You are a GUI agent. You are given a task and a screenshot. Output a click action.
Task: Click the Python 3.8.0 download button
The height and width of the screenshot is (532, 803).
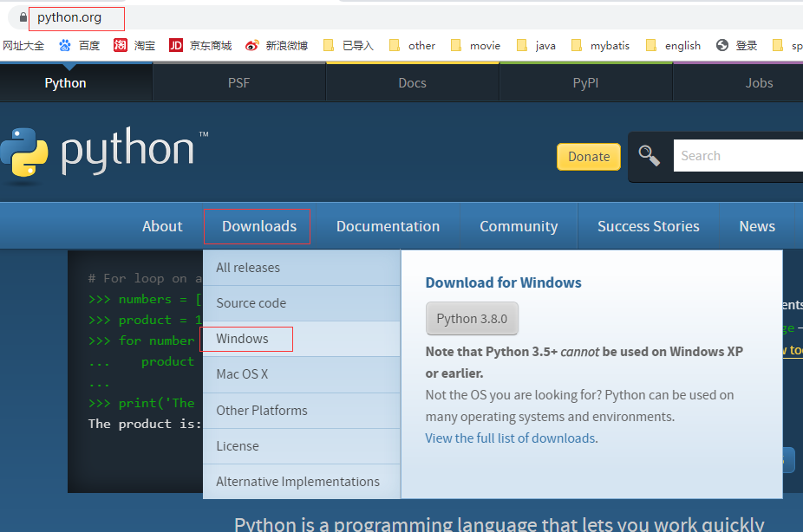(472, 319)
